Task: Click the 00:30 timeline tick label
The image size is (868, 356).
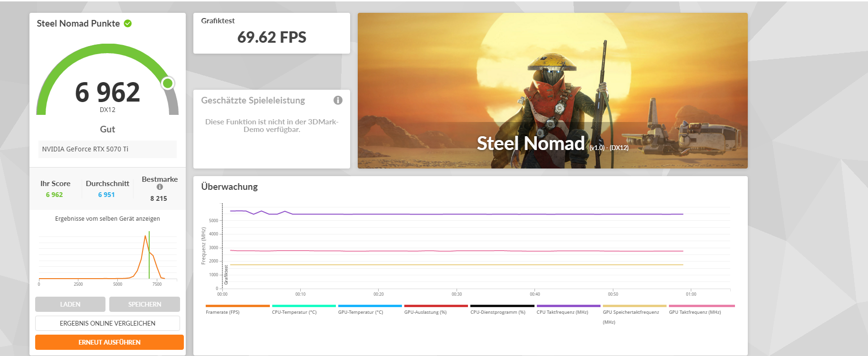Action: click(x=457, y=294)
